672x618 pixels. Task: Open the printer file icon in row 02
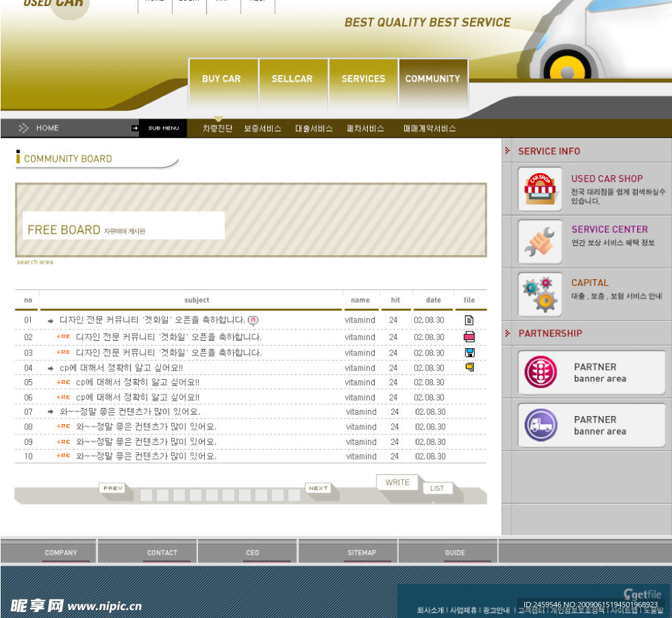(x=469, y=337)
